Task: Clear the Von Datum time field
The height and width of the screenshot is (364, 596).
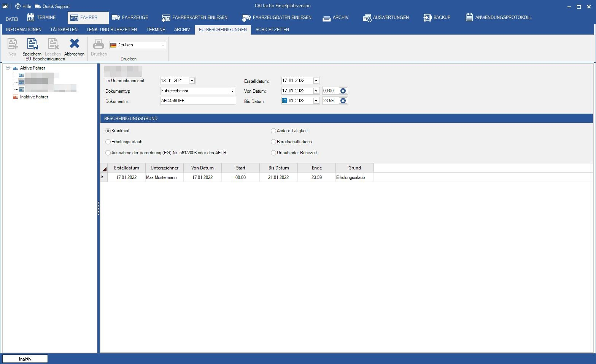Action: click(343, 91)
